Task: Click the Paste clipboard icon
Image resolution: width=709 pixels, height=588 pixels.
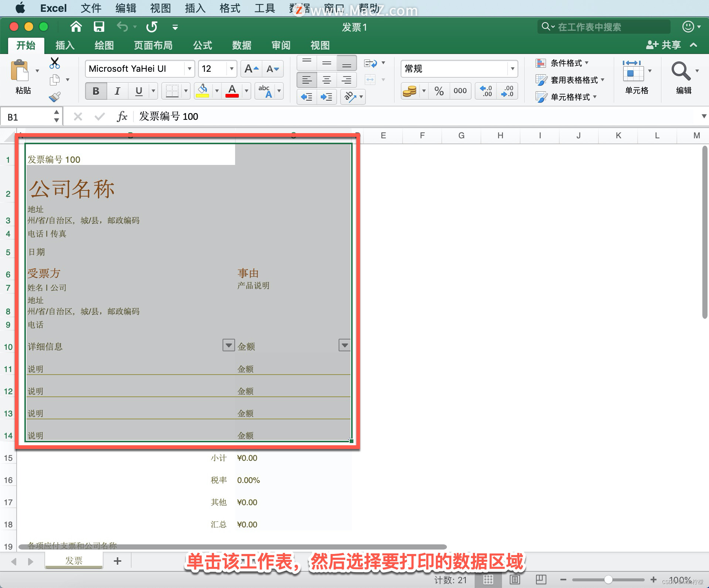Action: (20, 70)
